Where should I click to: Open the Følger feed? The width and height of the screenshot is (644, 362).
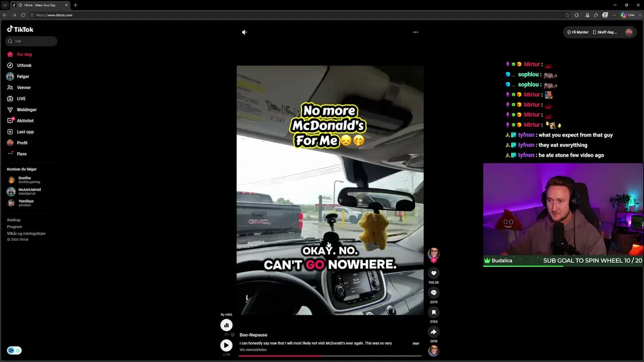pyautogui.click(x=18, y=76)
